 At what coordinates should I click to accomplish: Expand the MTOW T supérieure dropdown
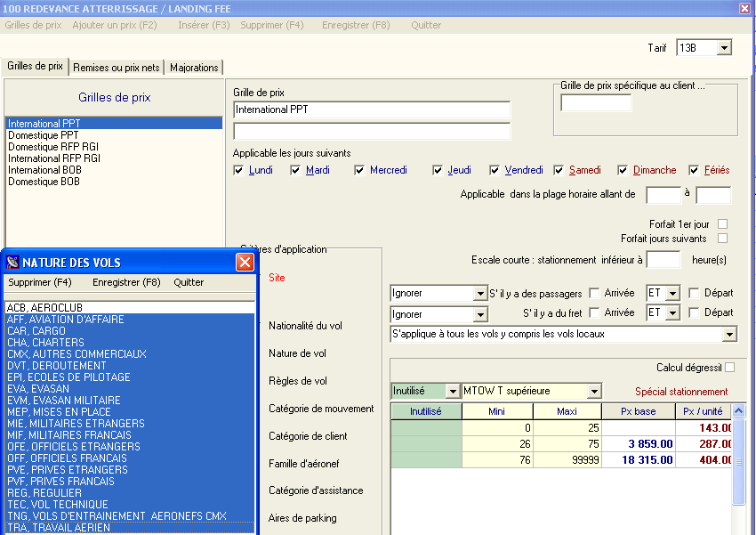[592, 392]
